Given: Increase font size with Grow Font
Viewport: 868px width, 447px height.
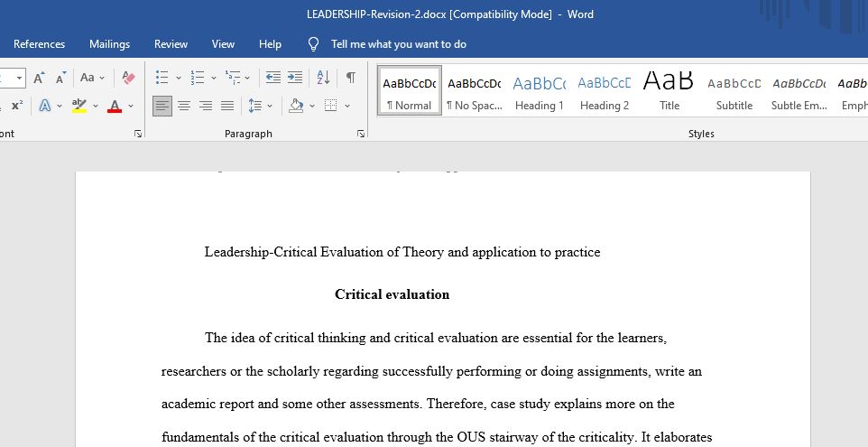Looking at the screenshot, I should tap(39, 78).
